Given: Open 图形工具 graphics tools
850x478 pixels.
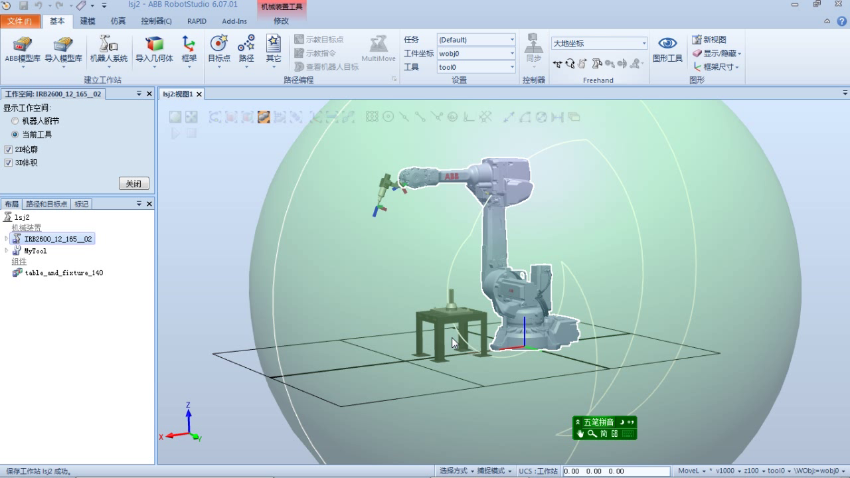Looking at the screenshot, I should tap(667, 49).
